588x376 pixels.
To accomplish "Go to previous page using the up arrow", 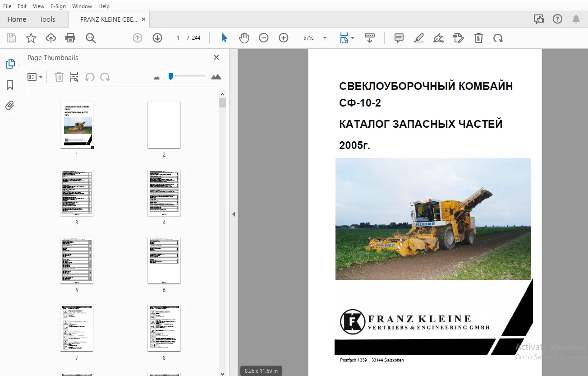I will (x=138, y=38).
